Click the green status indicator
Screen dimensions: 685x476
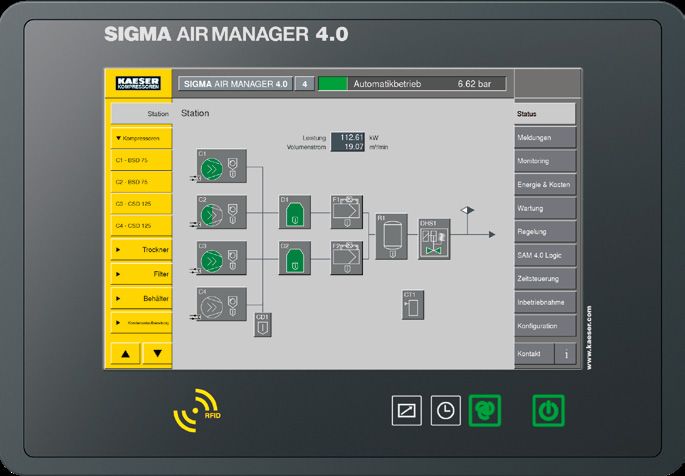333,84
